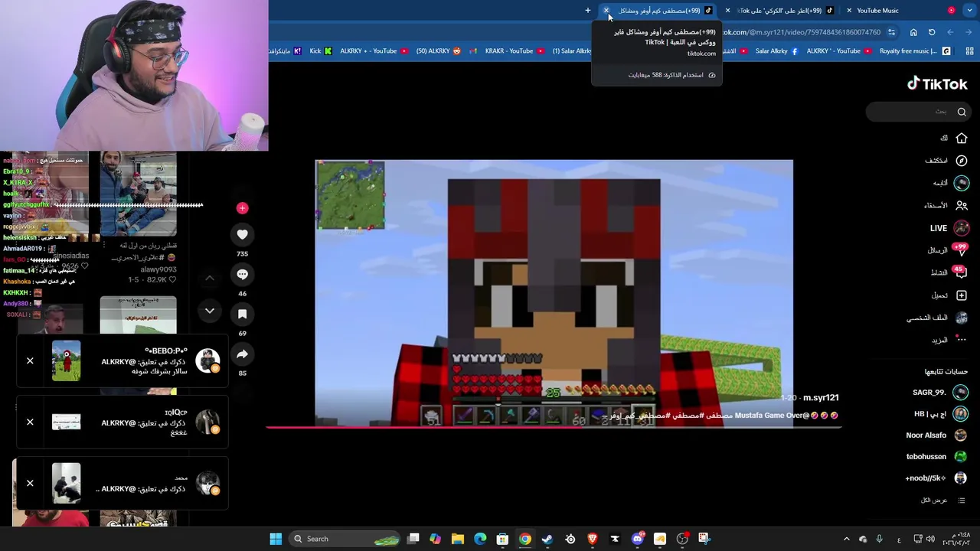Dismiss the second notification with its X

pyautogui.click(x=30, y=422)
